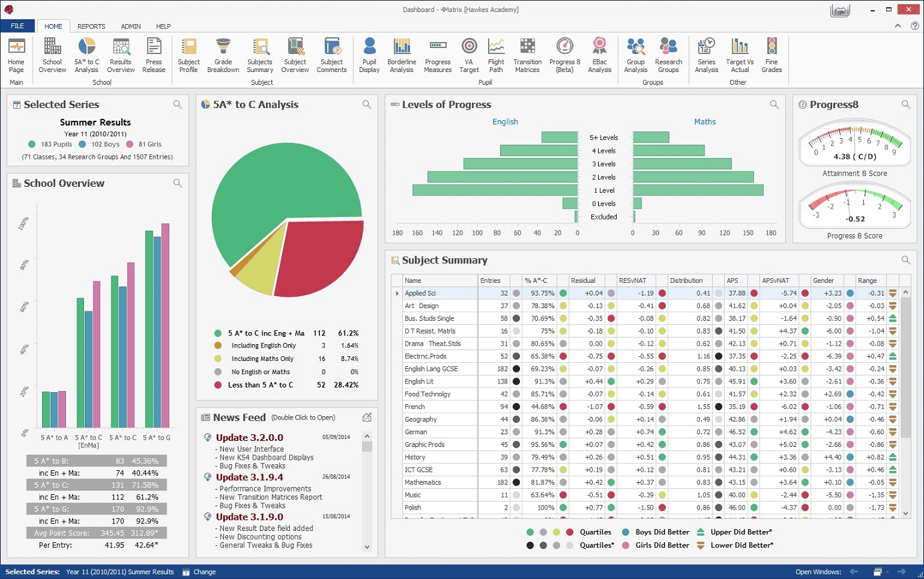Image resolution: width=924 pixels, height=579 pixels.
Task: Open the ADMIN ribbon tab
Action: click(x=131, y=27)
